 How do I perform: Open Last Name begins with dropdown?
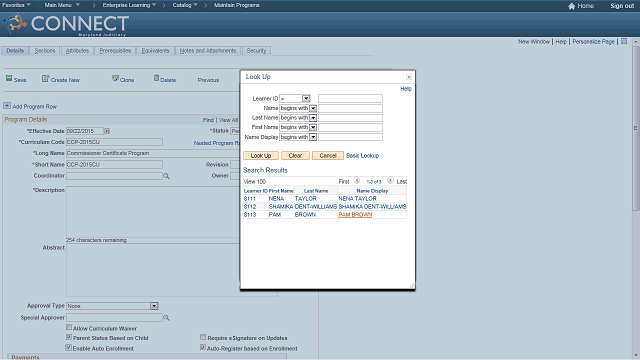[313, 118]
